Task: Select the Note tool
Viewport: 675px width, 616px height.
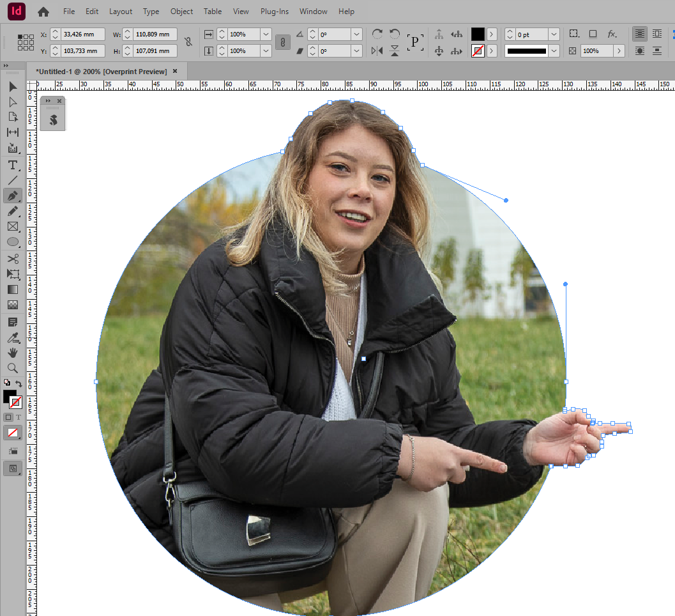Action: 13,322
